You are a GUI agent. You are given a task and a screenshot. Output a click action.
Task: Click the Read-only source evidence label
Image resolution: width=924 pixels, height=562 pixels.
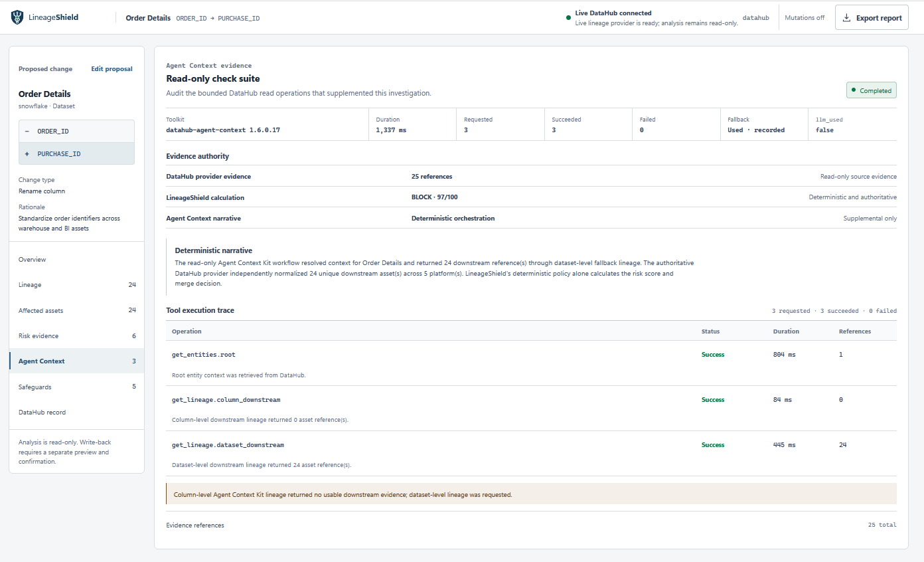tap(858, 176)
